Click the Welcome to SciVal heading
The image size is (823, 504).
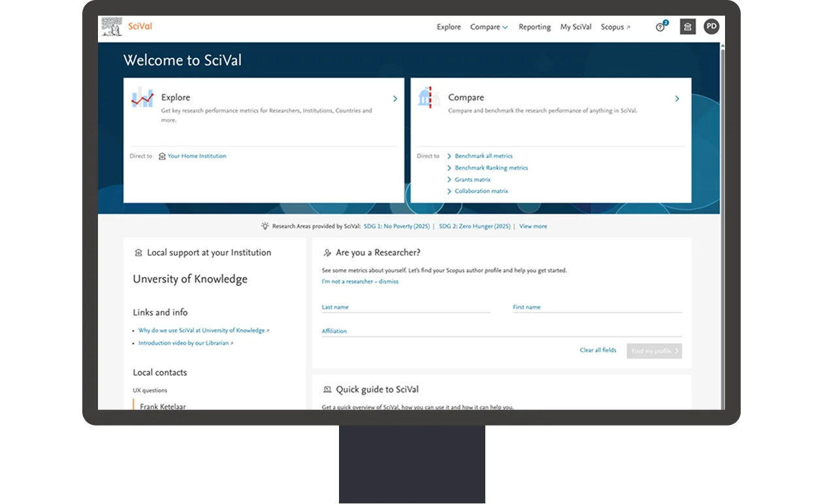[182, 60]
